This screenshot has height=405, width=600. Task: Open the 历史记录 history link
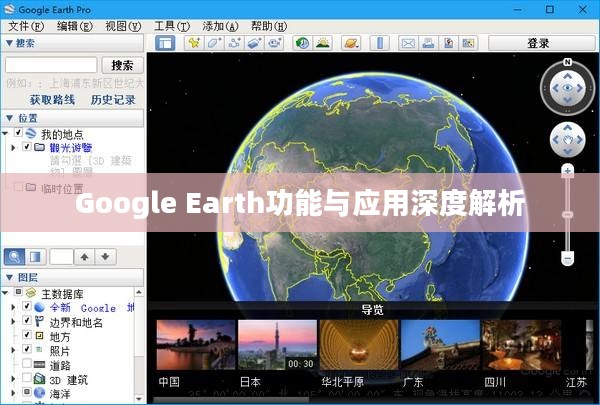(113, 100)
